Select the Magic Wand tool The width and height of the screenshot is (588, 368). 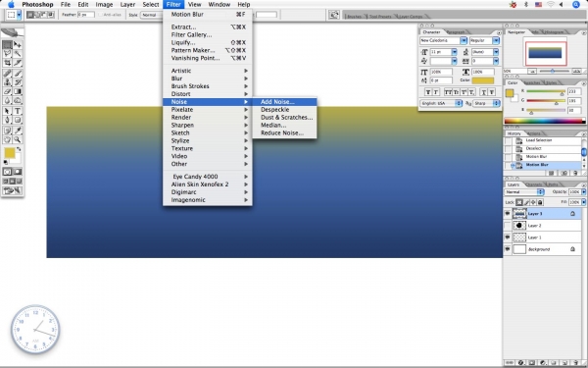[18, 54]
